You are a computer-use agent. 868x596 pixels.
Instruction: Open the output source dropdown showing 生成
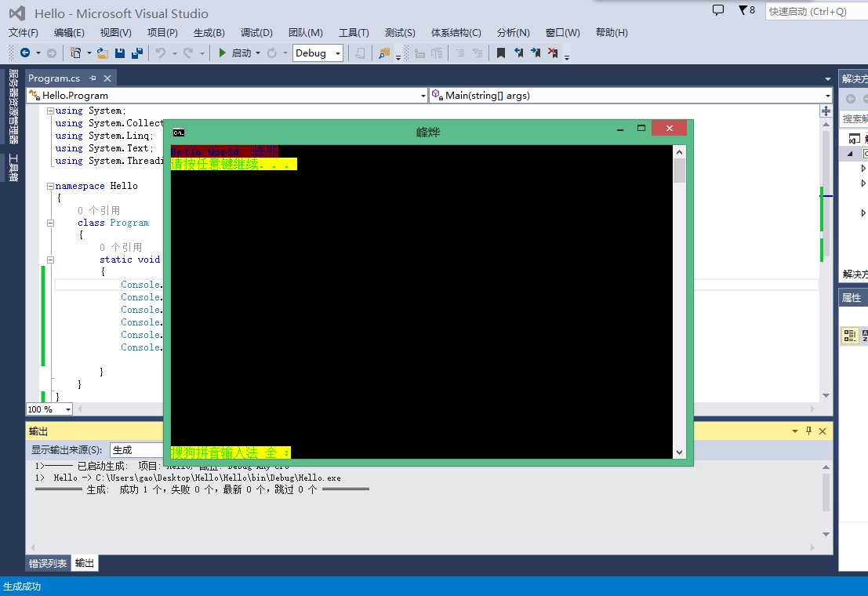coord(136,450)
